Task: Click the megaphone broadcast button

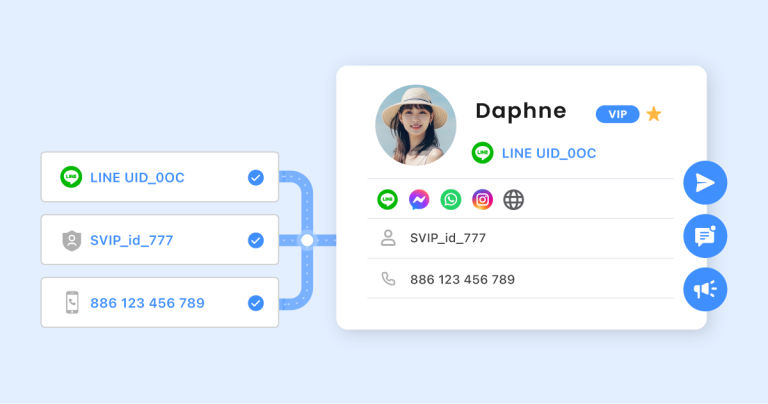Action: pyautogui.click(x=705, y=289)
